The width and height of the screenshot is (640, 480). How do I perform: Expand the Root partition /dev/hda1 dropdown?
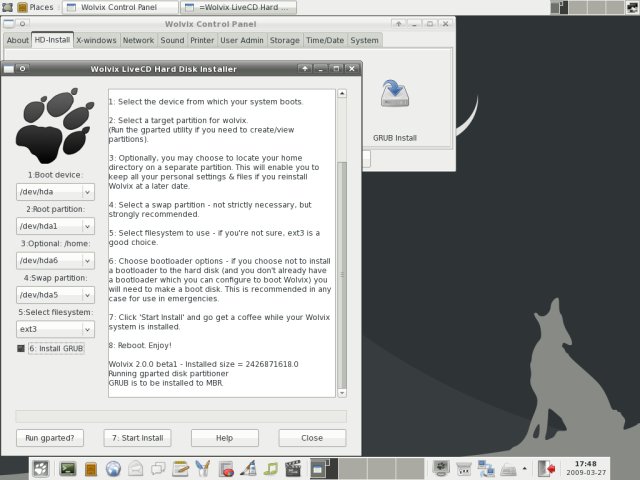tap(55, 226)
